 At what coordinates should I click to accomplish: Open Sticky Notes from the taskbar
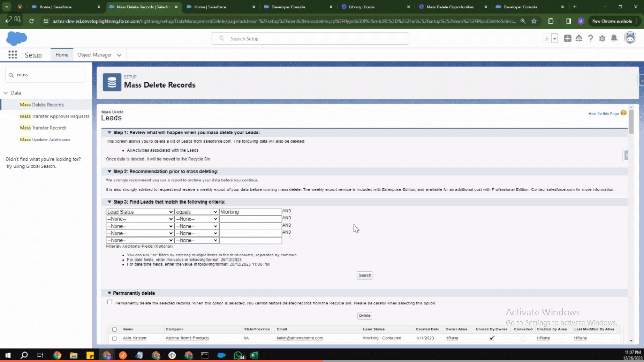tap(90, 355)
